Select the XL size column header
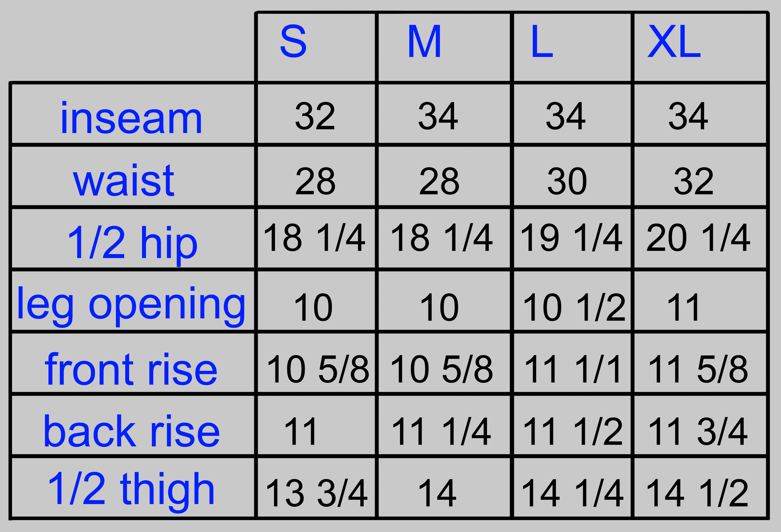 674,42
